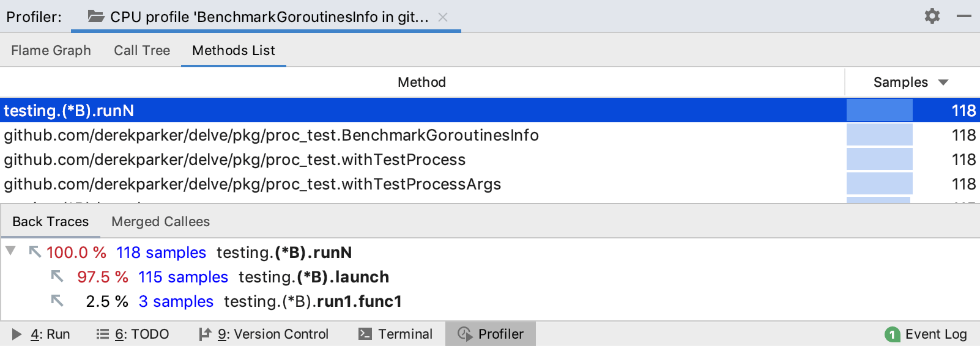Hide the Profiler tool window
Viewport: 980px width, 346px height.
(x=964, y=16)
